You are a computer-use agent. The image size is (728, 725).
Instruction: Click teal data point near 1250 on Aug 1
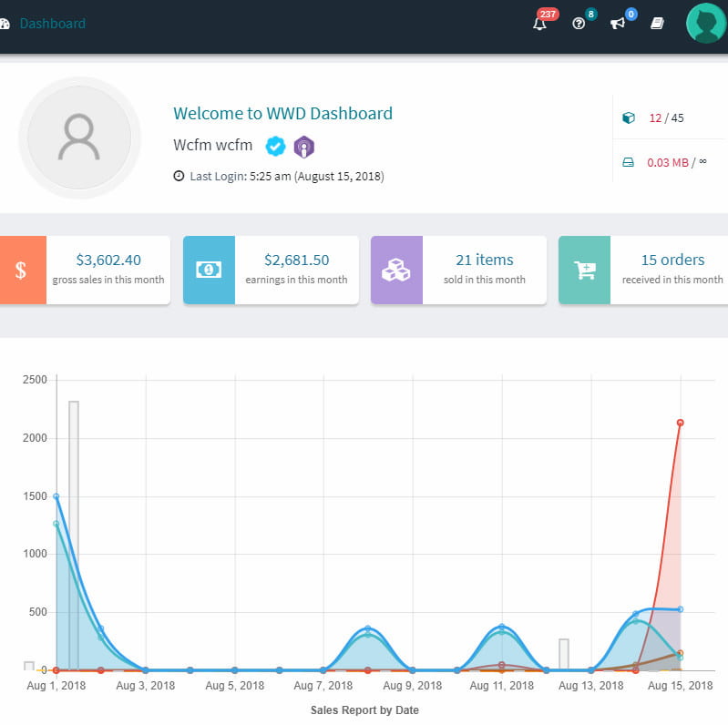(56, 524)
